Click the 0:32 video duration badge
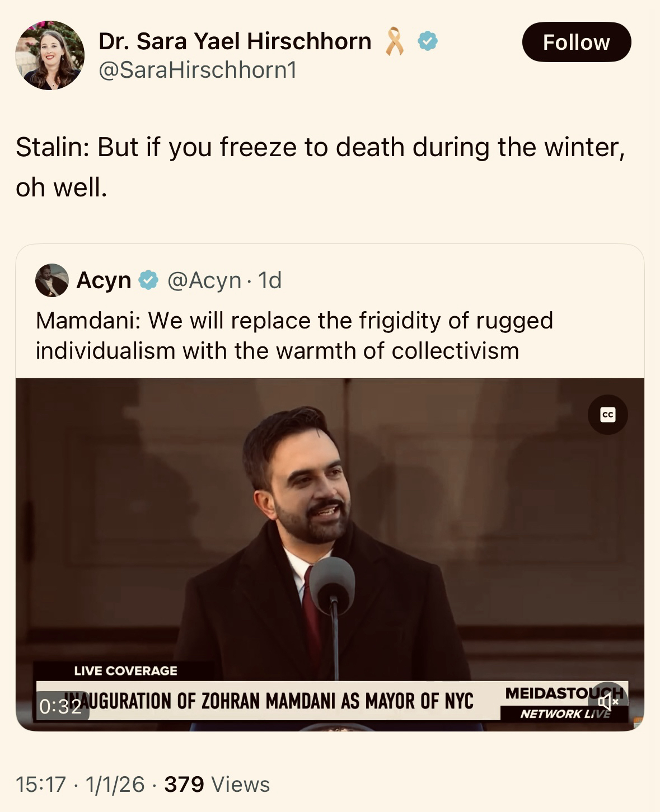Viewport: 660px width, 812px height. (x=61, y=706)
